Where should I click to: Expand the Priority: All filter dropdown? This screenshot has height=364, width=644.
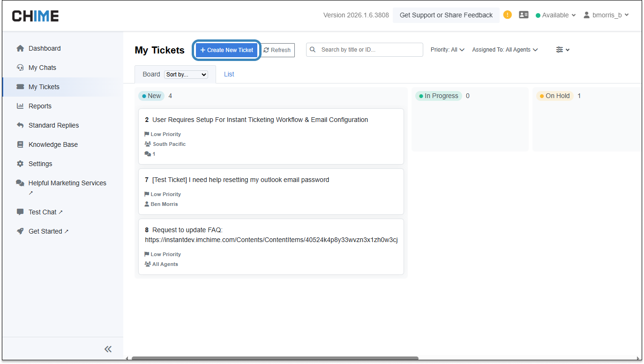[x=447, y=49]
